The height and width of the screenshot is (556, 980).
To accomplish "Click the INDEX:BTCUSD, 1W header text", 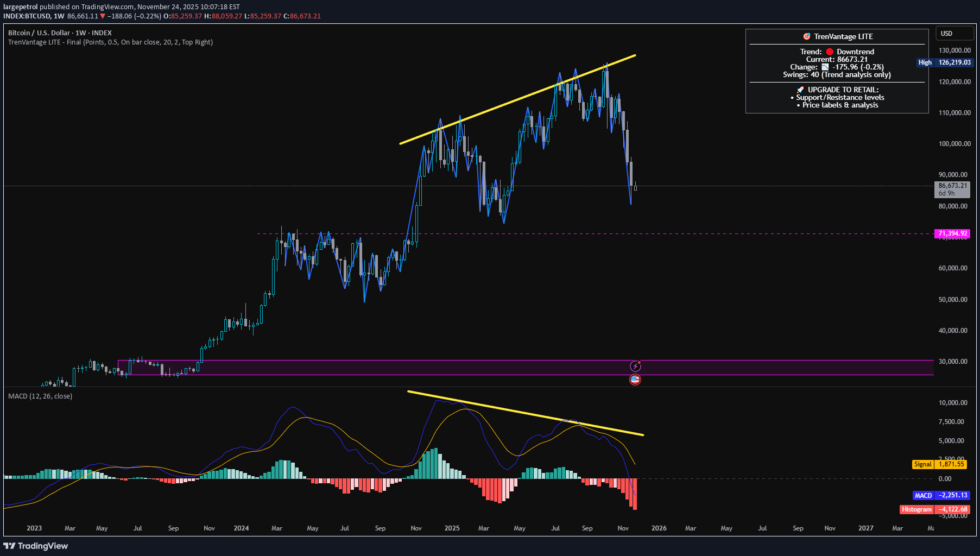I will point(34,16).
